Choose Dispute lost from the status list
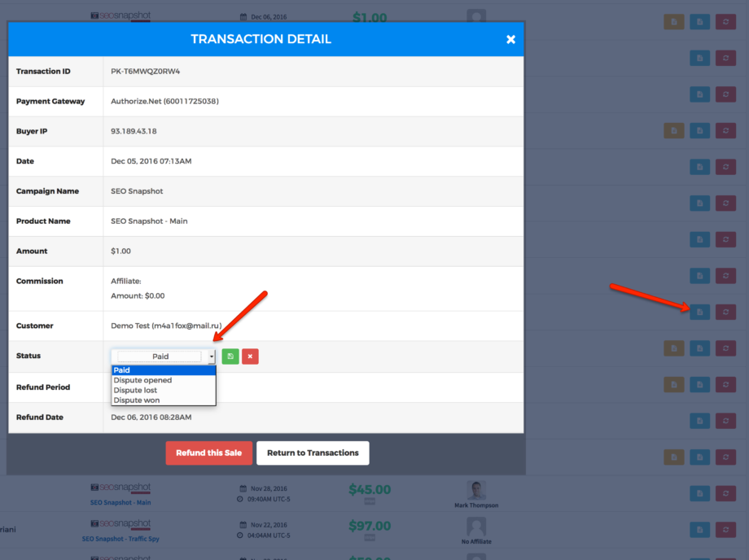The image size is (749, 560). click(x=164, y=390)
